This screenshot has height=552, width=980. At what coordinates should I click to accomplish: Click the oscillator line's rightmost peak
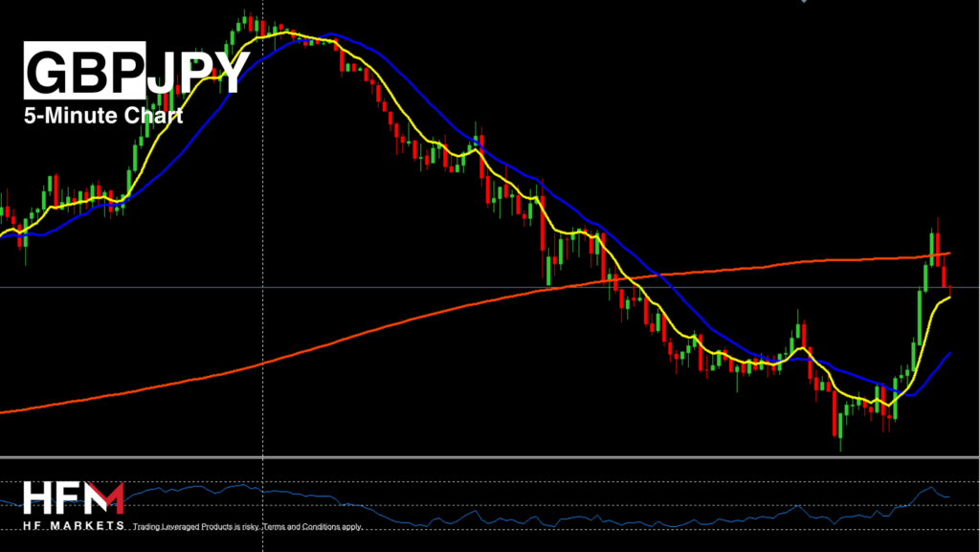point(926,488)
